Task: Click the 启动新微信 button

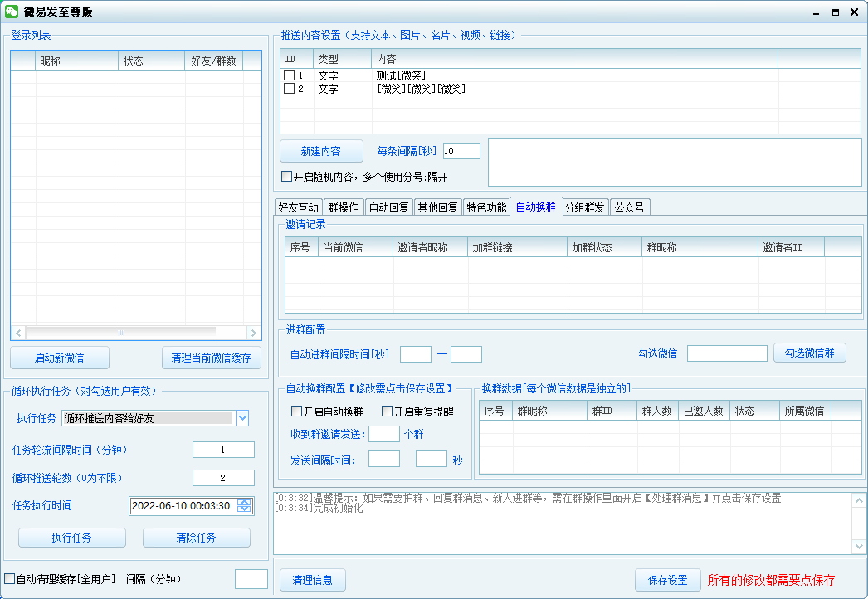Action: [x=60, y=358]
